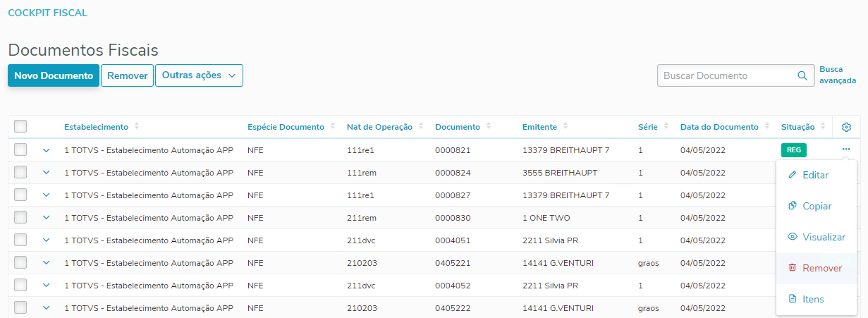The image size is (868, 318).
Task: Expand details of document 0405222 row
Action: (x=47, y=308)
